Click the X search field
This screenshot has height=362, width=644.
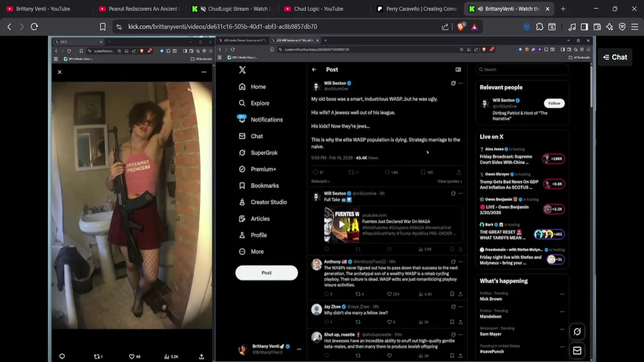(x=522, y=69)
